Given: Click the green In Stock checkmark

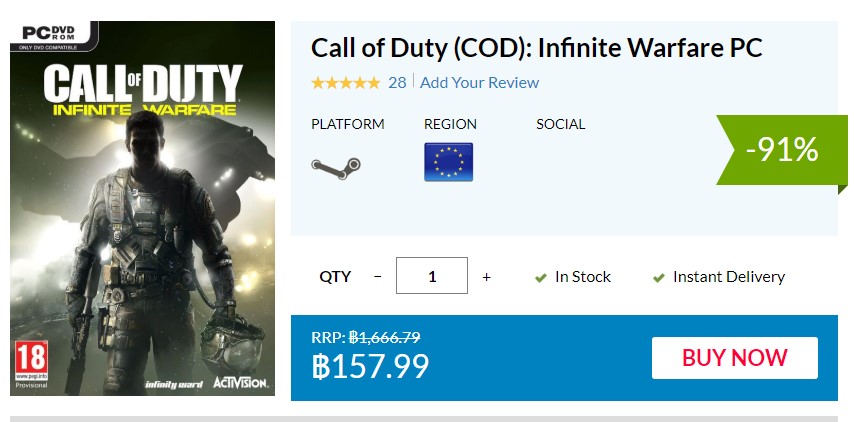Looking at the screenshot, I should (541, 277).
